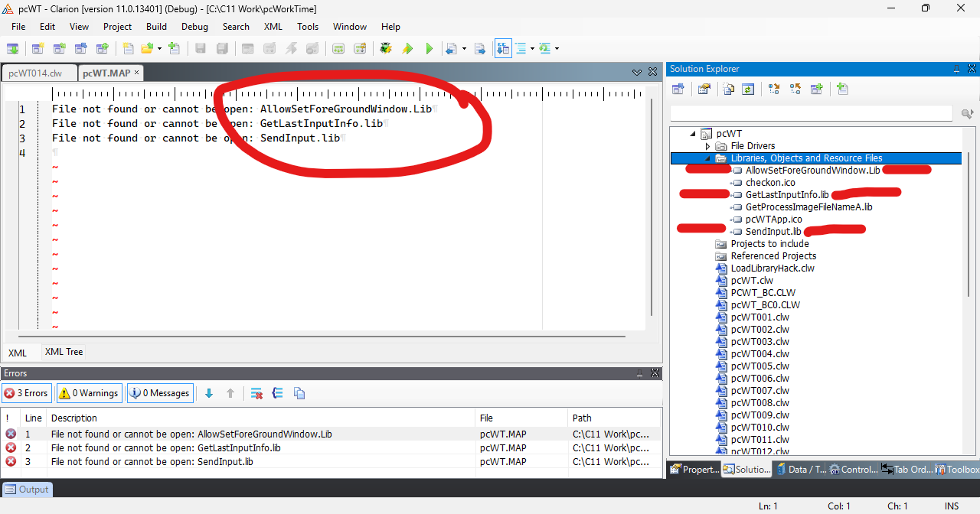Click the Description column header in Errors

tap(260, 418)
